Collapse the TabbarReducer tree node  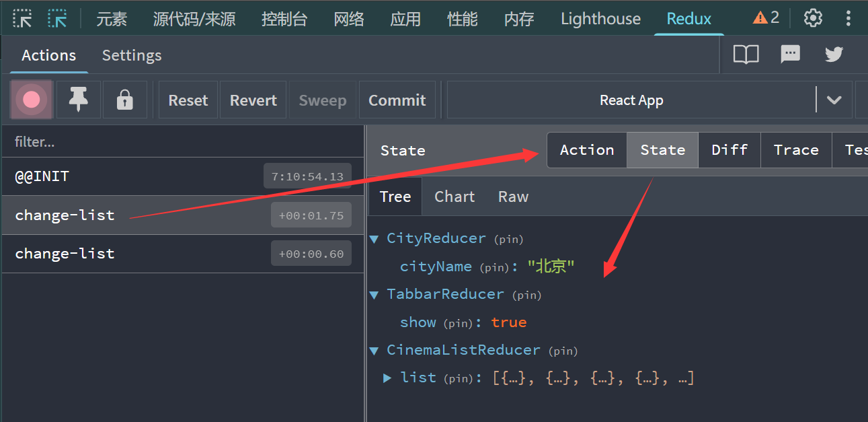pyautogui.click(x=374, y=295)
